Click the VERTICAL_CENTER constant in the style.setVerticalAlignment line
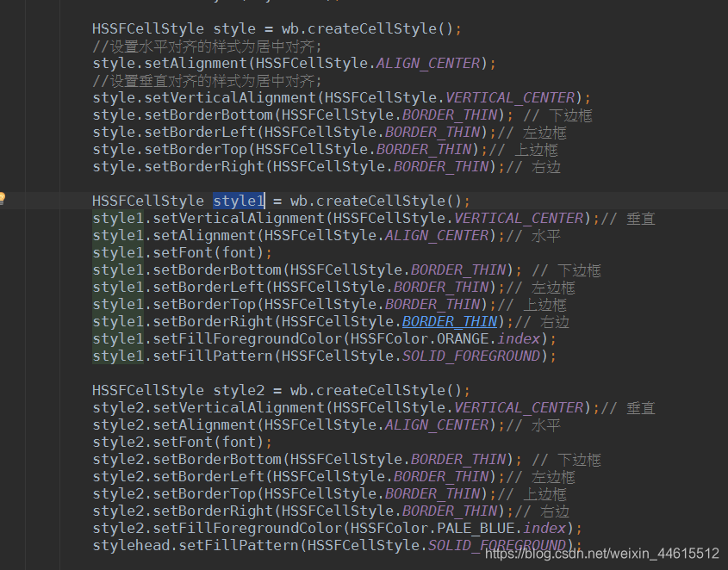 (510, 97)
